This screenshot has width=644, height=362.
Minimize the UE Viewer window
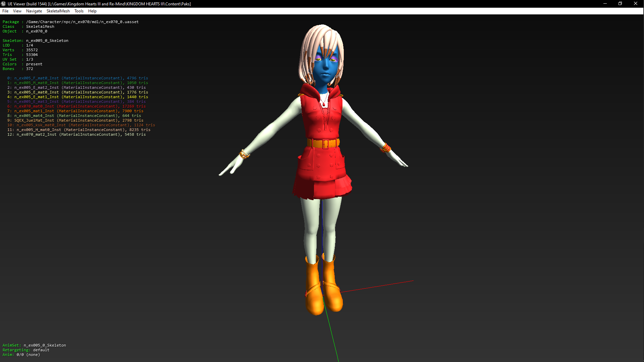click(605, 4)
